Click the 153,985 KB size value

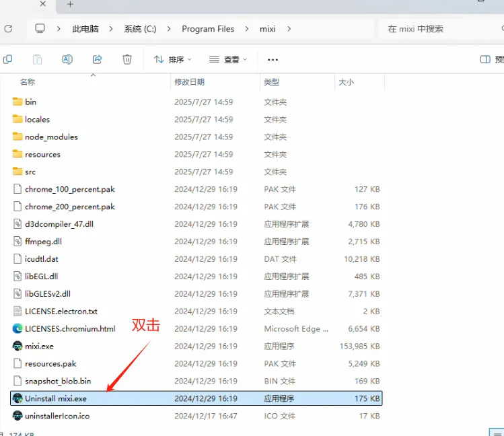point(360,347)
